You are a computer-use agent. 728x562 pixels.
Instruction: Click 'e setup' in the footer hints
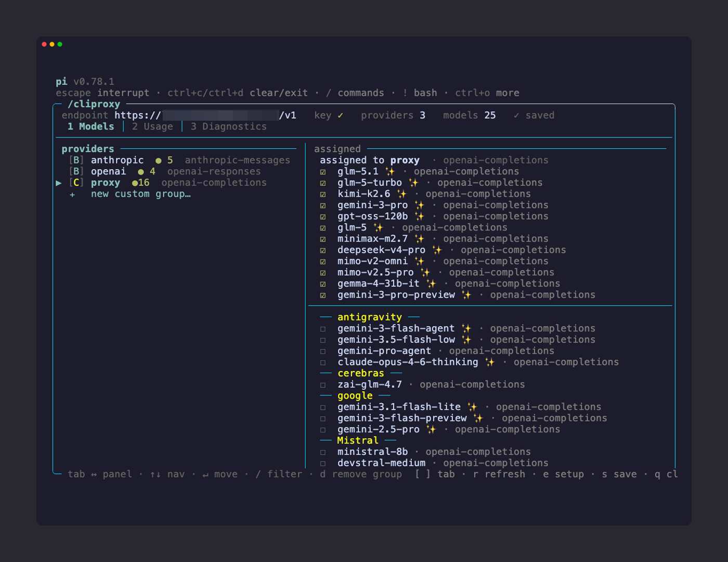pos(564,474)
